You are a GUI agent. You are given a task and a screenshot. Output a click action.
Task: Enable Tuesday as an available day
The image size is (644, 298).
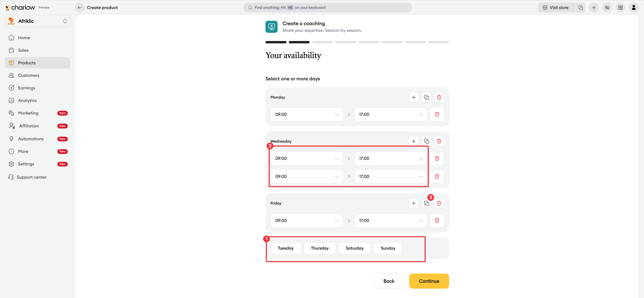click(285, 248)
